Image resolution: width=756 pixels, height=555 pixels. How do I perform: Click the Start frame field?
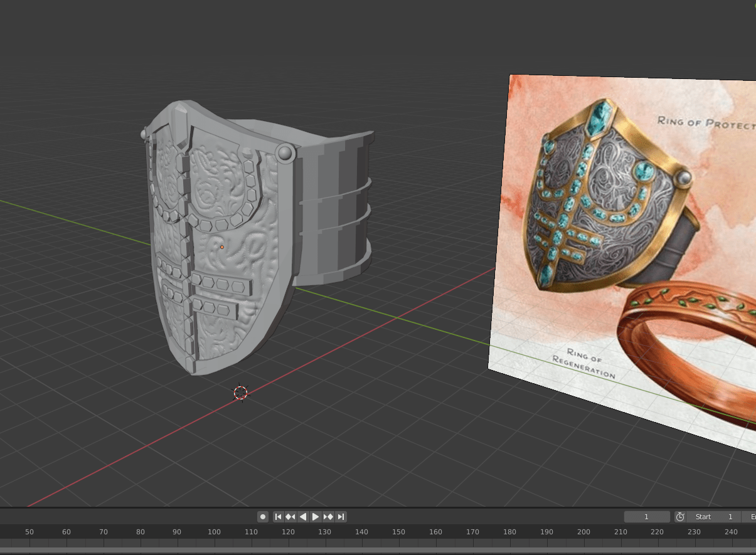click(713, 517)
